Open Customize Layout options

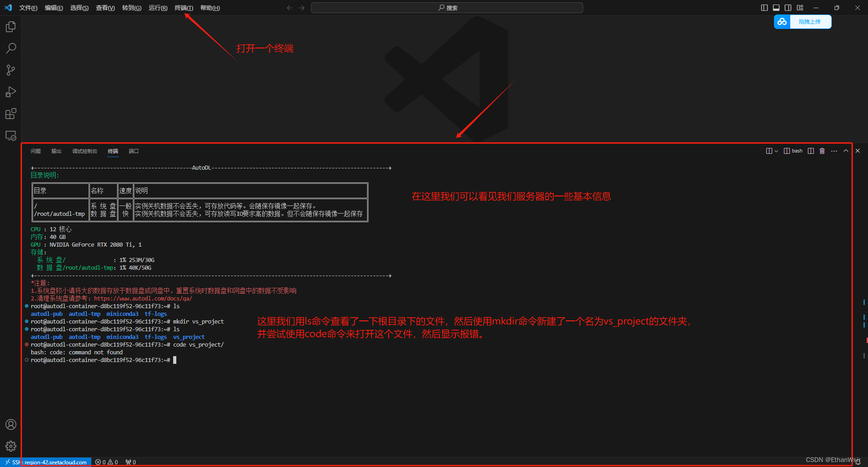(800, 8)
